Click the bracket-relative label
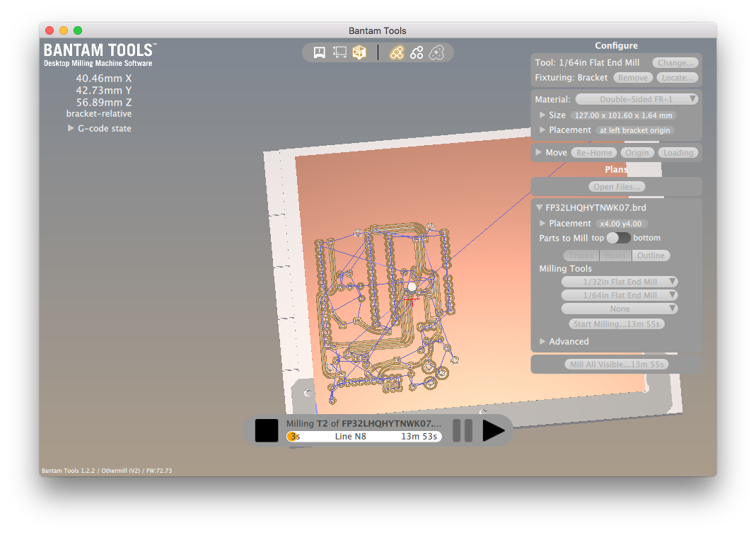Screen dimensions: 756x533 (99, 114)
